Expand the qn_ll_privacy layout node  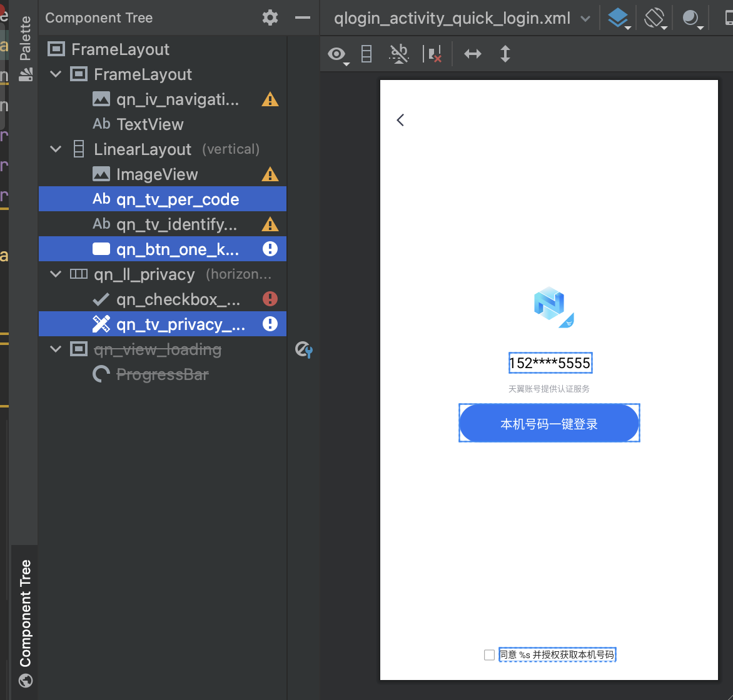tap(55, 274)
